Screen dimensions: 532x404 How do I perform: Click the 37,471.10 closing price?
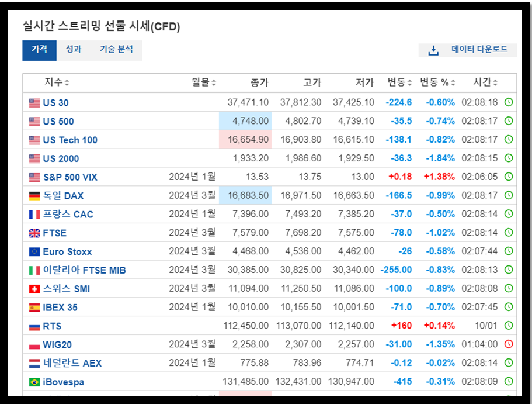[x=248, y=102]
